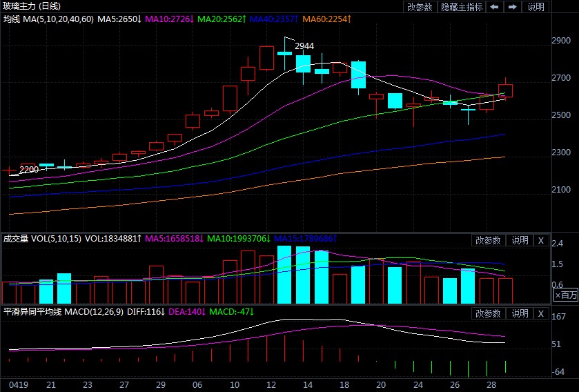579x392 pixels.
Task: Click the ×百万 volume unit label
Action: [566, 295]
